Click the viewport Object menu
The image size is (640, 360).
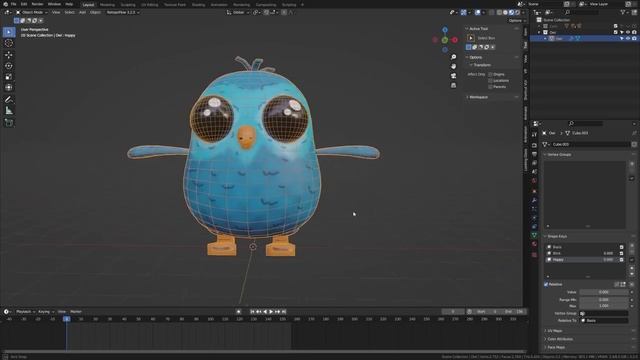95,12
